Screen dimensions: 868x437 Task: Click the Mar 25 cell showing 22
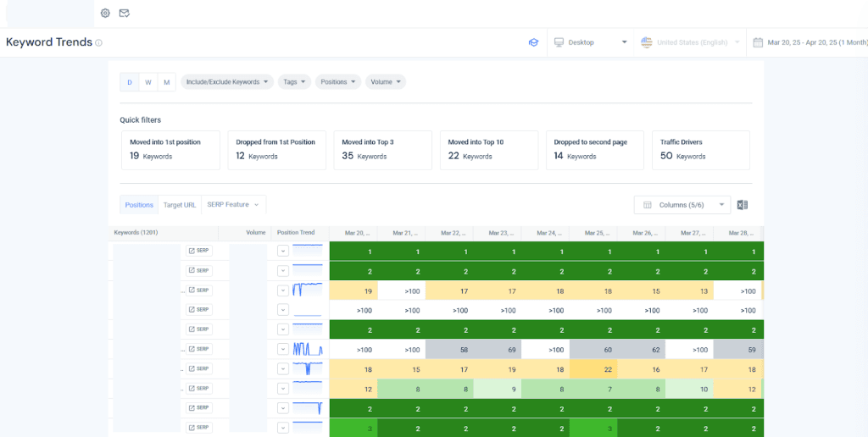(608, 369)
